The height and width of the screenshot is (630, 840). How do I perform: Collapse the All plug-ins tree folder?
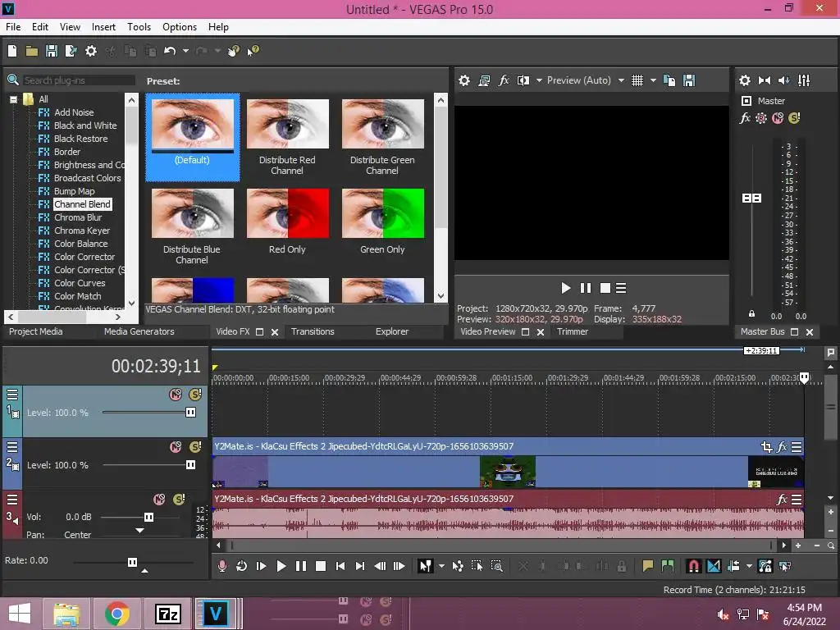[x=13, y=99]
